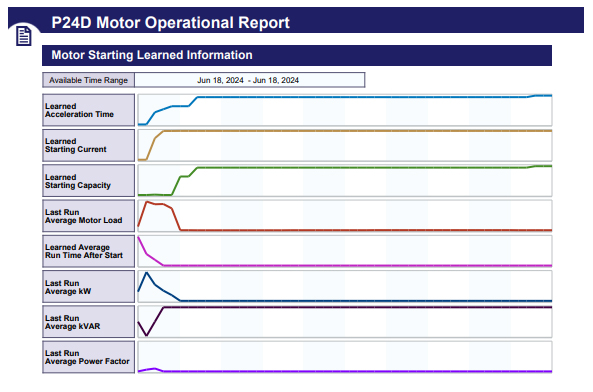Select the Learned Average Run Time After Start label
This screenshot has width=593, height=392.
coord(88,251)
